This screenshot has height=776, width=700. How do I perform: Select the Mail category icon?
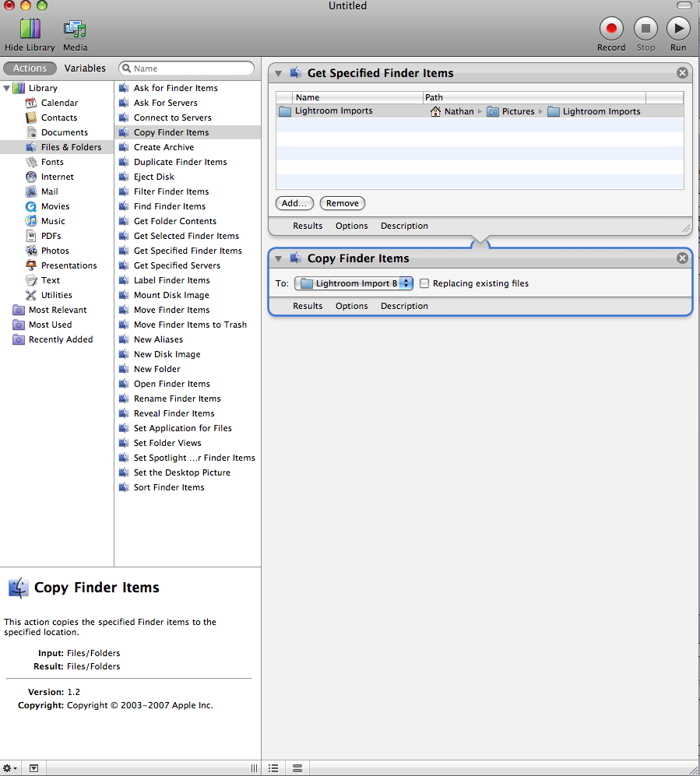[x=31, y=191]
